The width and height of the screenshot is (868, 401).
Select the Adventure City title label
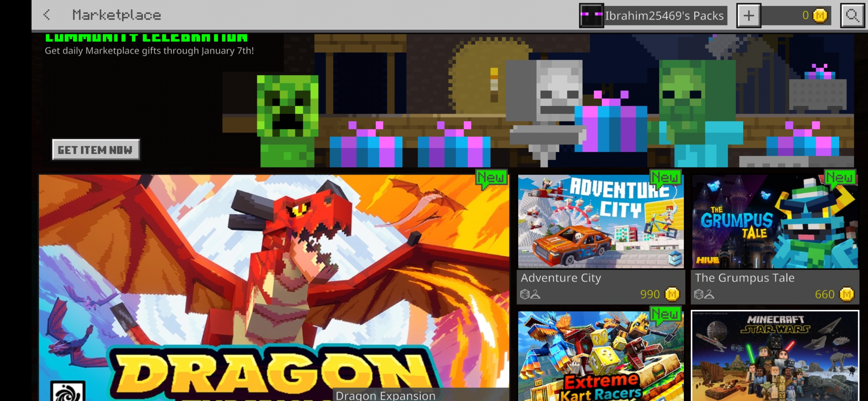pyautogui.click(x=560, y=278)
